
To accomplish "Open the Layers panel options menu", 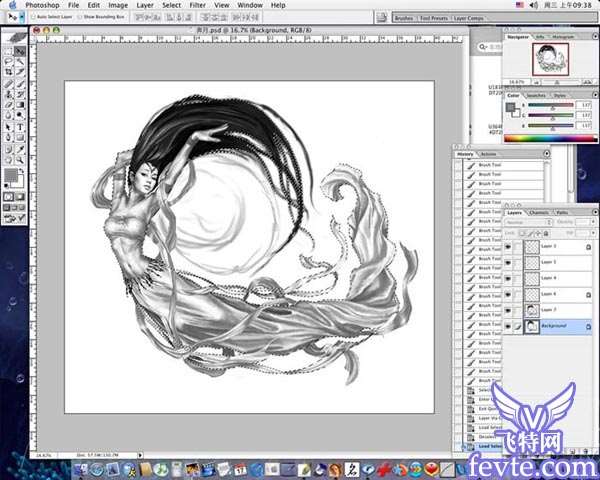I will [595, 212].
